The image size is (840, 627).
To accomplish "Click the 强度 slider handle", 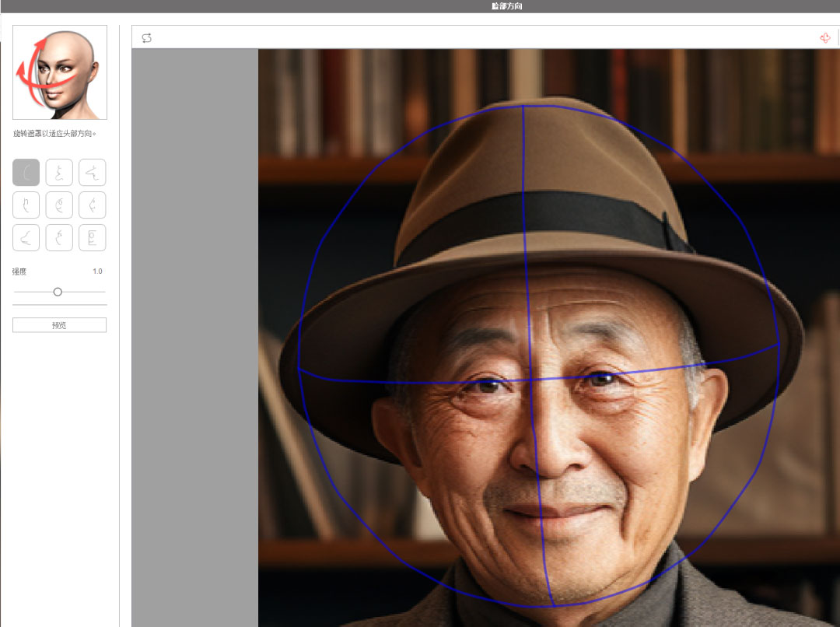I will click(58, 292).
